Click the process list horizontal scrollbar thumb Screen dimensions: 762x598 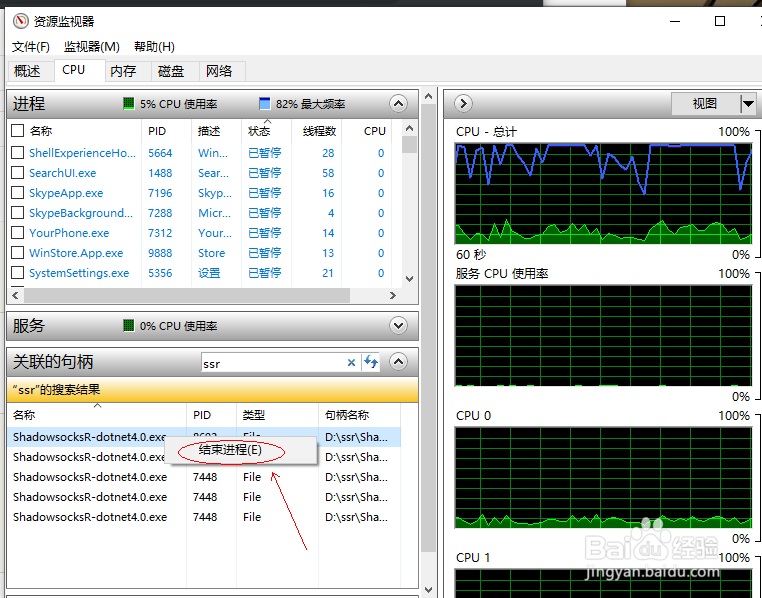pos(187,295)
